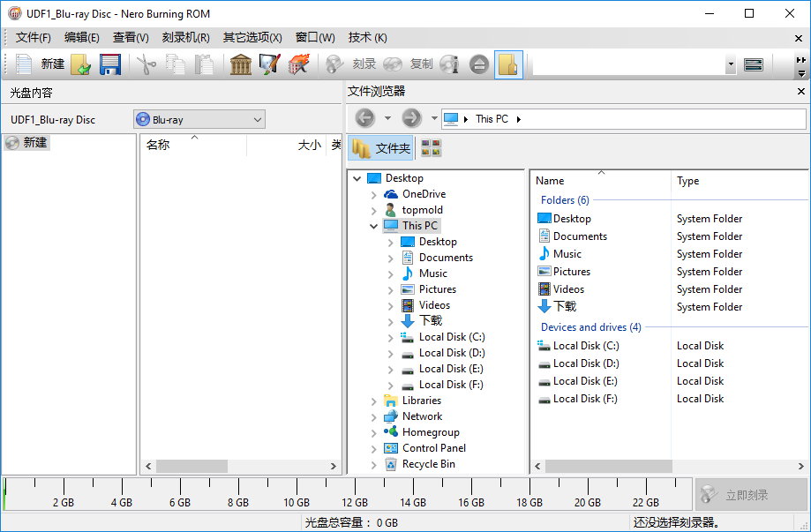The width and height of the screenshot is (811, 532).
Task: Click the Eject disc icon
Action: coord(479,64)
